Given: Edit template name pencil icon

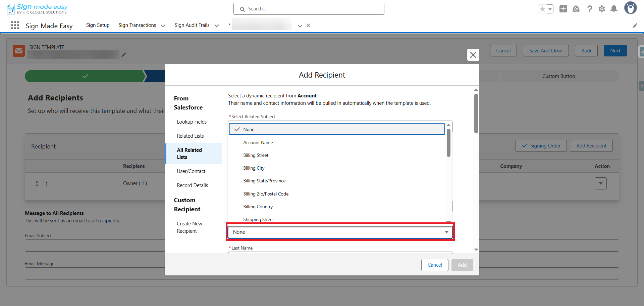Looking at the screenshot, I should (124, 55).
